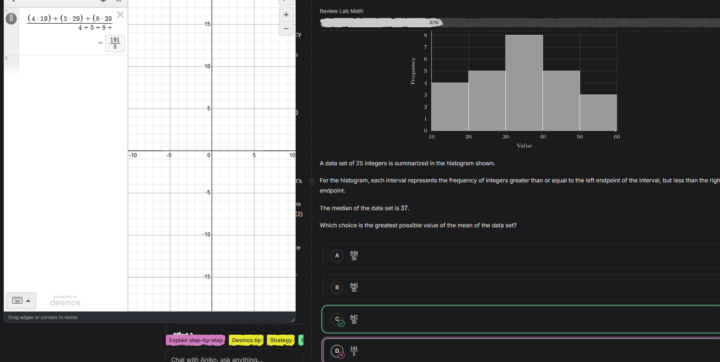Image resolution: width=720 pixels, height=362 pixels.
Task: Click the expression 1 row icon
Action: 11,18
